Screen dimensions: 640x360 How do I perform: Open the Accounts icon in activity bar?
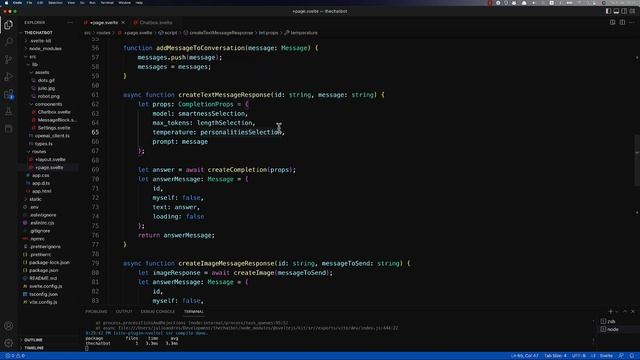tap(9, 326)
